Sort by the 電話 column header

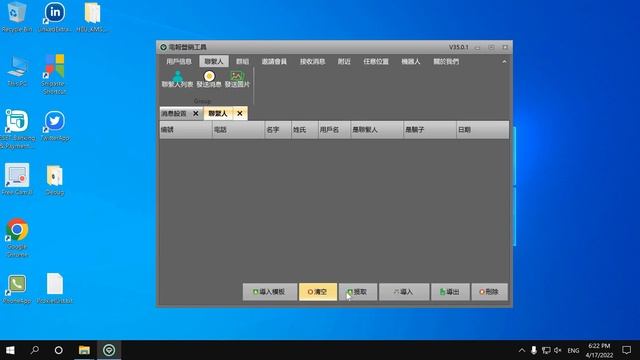[238, 130]
